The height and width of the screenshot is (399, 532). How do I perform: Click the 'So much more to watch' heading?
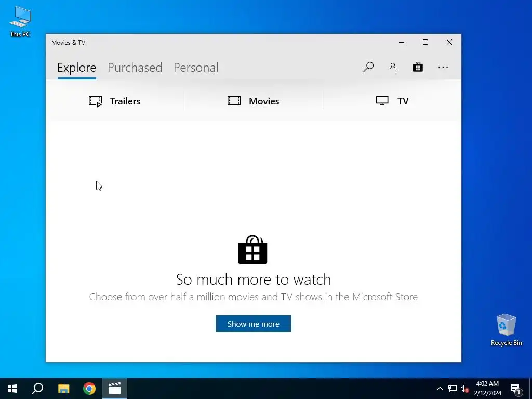254,280
